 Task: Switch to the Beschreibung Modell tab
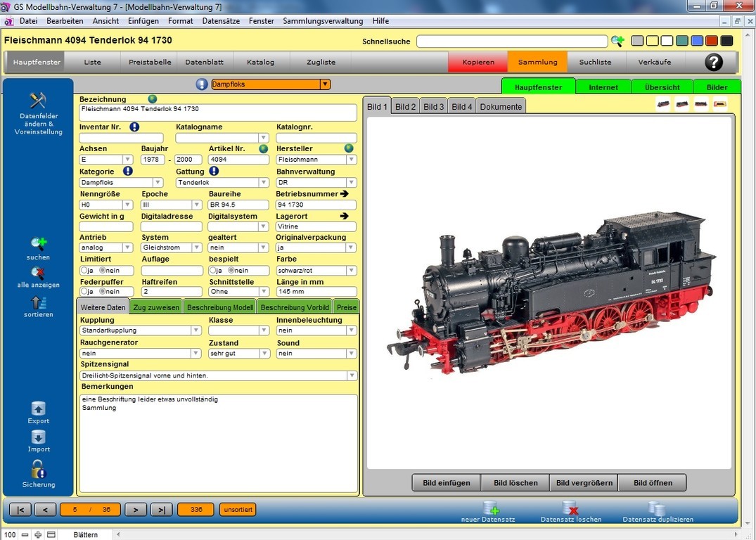tap(220, 307)
